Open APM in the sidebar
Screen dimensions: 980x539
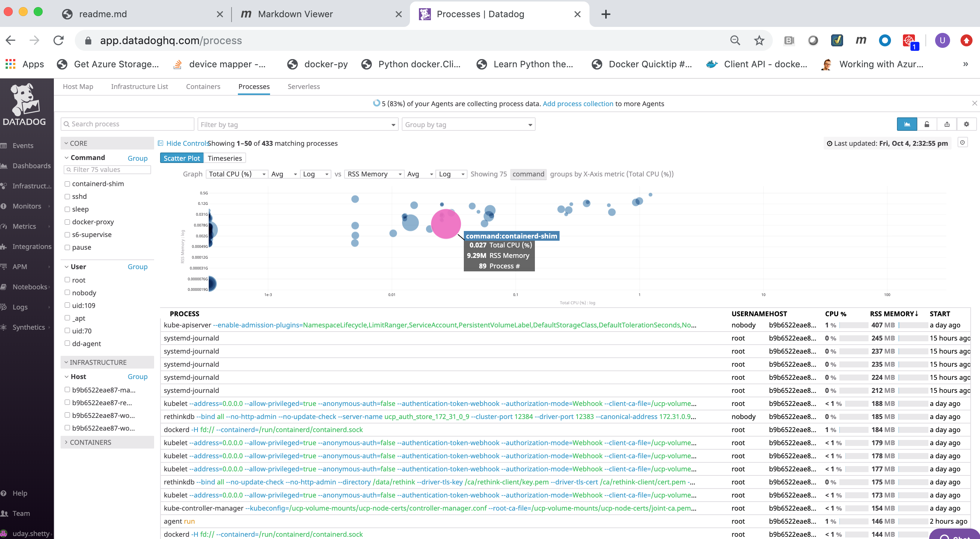[x=19, y=267]
